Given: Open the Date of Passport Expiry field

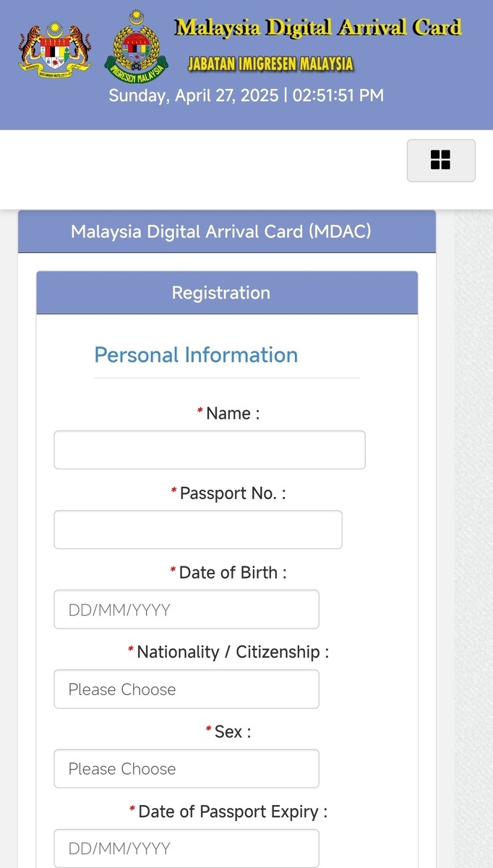Looking at the screenshot, I should coord(186,848).
